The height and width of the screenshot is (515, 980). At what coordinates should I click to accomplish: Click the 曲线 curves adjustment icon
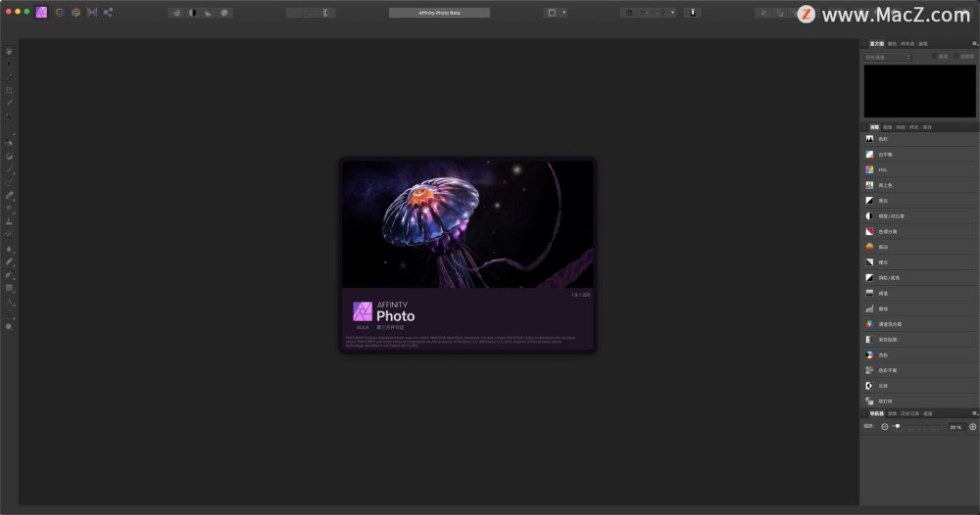click(x=869, y=308)
